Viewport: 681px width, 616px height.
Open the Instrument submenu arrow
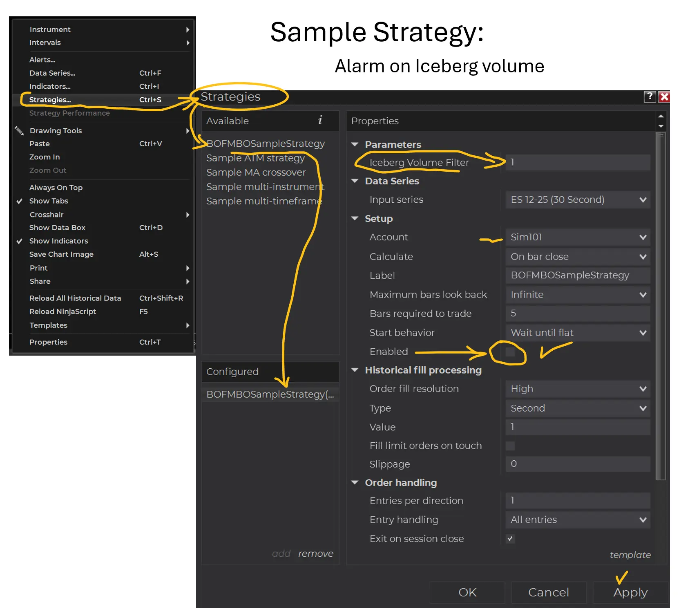click(188, 29)
